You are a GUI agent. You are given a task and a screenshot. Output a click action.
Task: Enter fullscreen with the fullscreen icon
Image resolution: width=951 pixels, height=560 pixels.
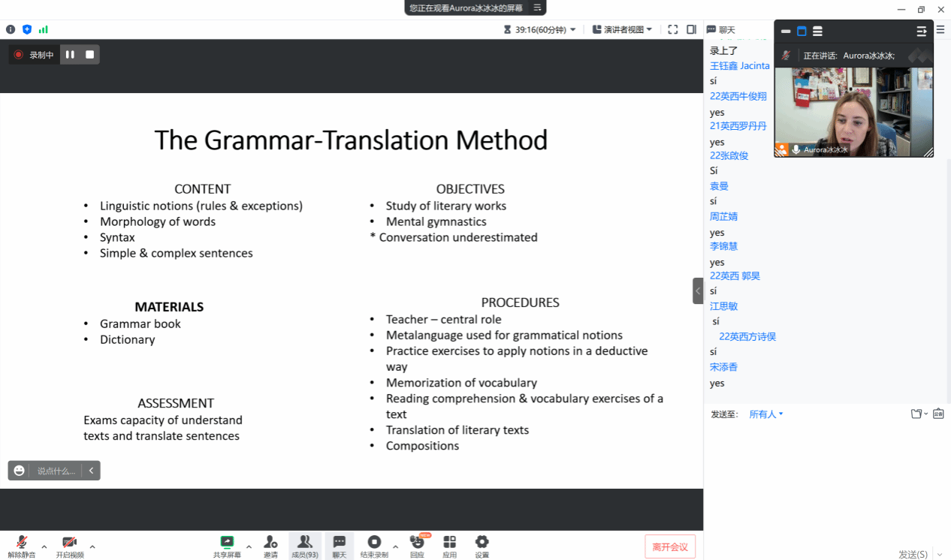pos(672,29)
